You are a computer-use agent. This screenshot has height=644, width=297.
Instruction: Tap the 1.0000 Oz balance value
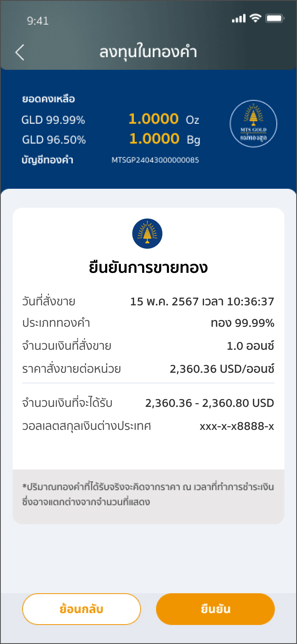[164, 119]
